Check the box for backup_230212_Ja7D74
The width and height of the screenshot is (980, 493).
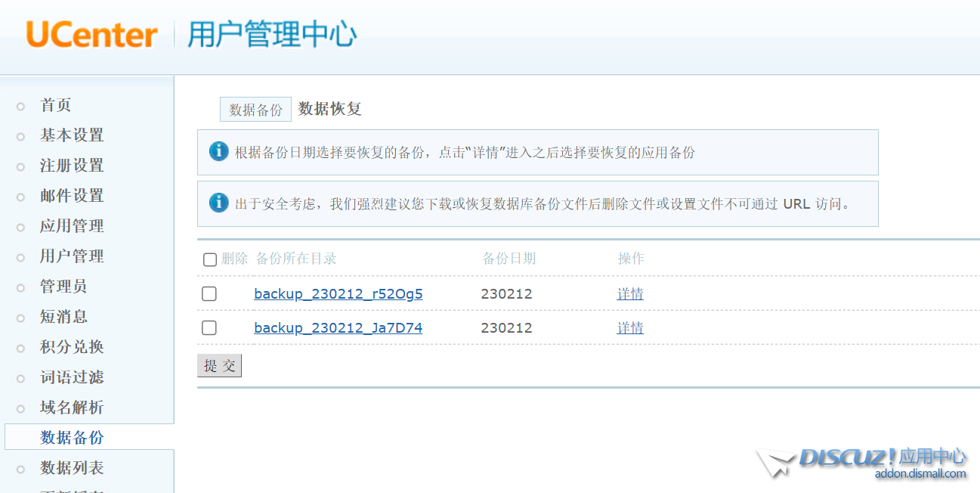(209, 328)
